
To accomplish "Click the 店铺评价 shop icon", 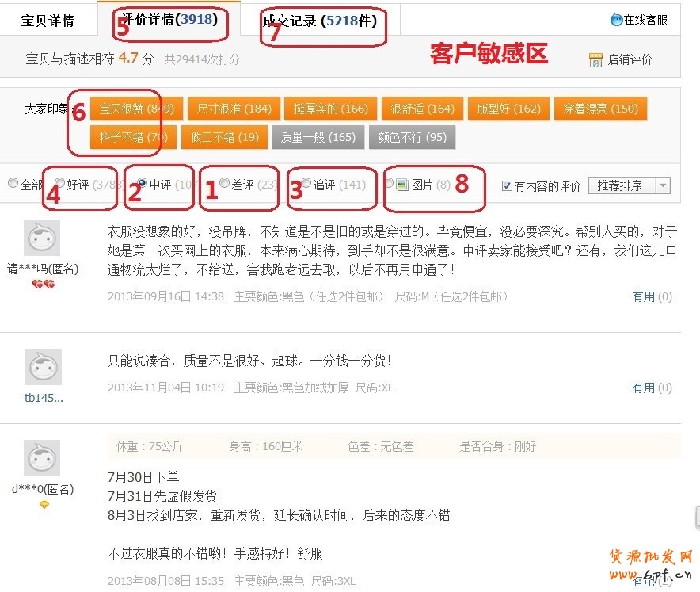I will click(x=595, y=59).
